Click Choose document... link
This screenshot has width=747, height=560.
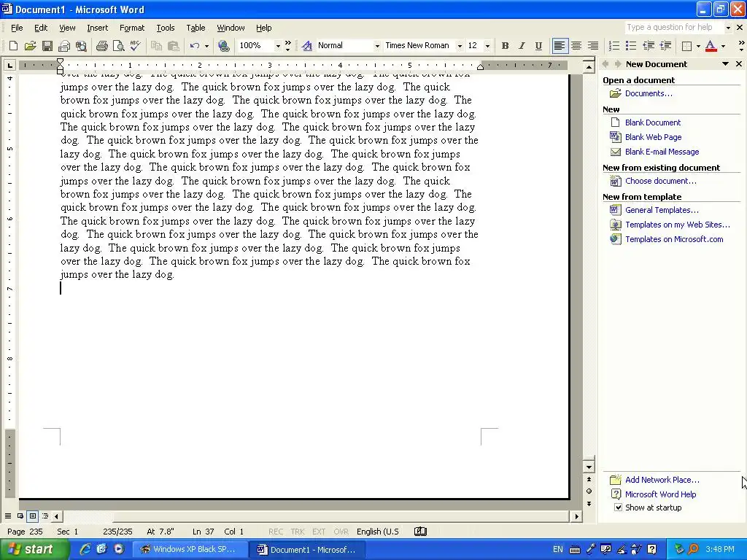660,181
